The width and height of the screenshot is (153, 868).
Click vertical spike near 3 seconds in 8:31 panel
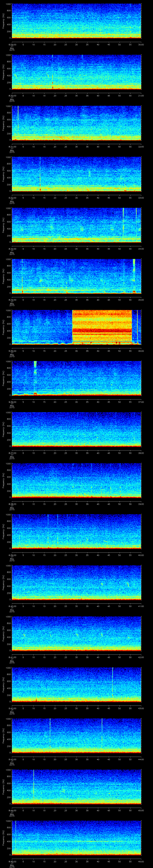tap(18, 118)
